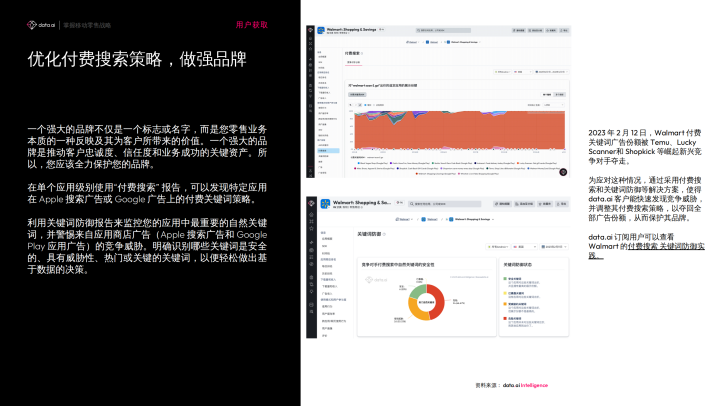Image resolution: width=710 pixels, height=406 pixels.
Task: Click the green segment of the donut chart
Action: (x=417, y=291)
